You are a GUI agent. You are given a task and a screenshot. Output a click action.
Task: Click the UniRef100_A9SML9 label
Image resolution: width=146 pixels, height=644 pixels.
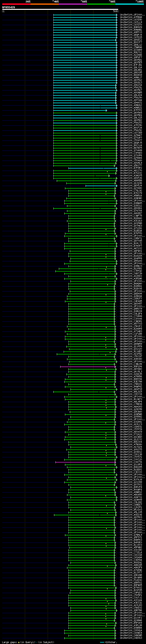[131, 163]
